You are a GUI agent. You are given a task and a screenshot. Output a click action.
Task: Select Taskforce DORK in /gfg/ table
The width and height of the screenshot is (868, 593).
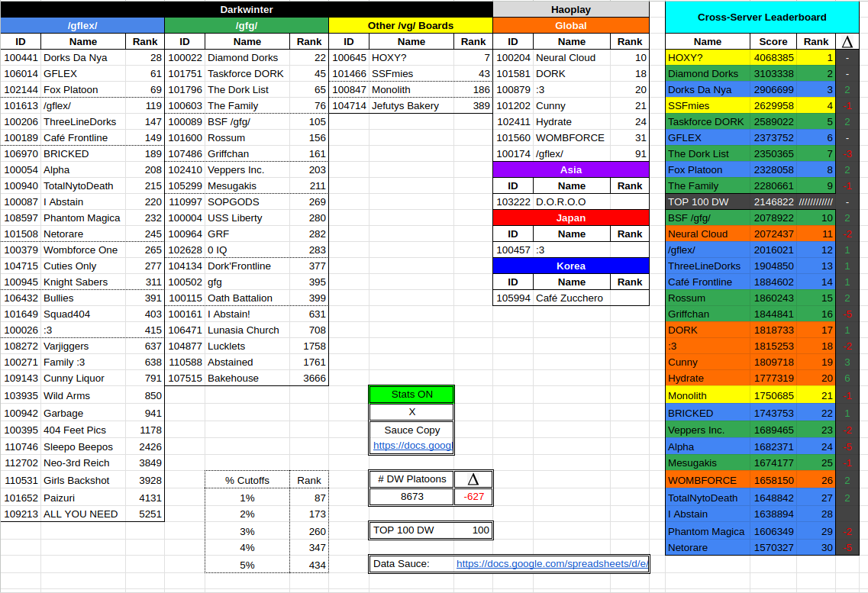(x=247, y=73)
